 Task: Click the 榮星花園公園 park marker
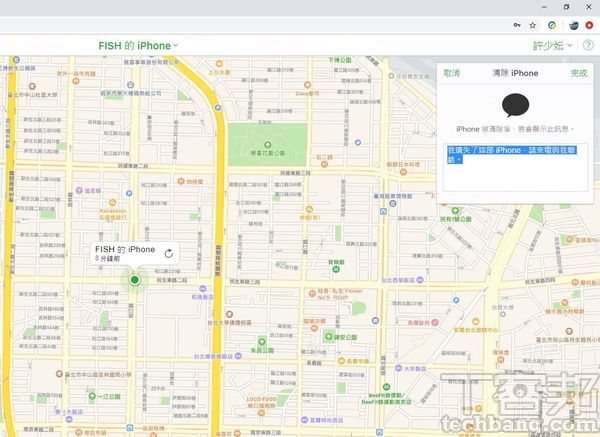click(x=267, y=145)
